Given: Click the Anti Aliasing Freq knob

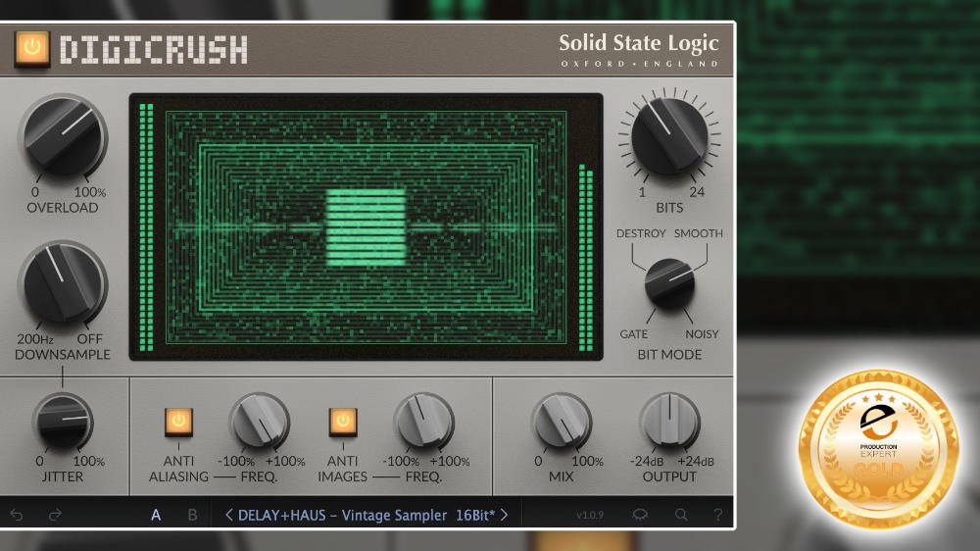Looking at the screenshot, I should (259, 421).
